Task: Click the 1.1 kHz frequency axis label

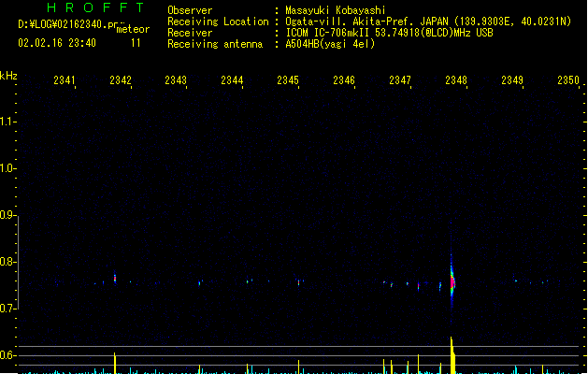Action: tap(7, 122)
